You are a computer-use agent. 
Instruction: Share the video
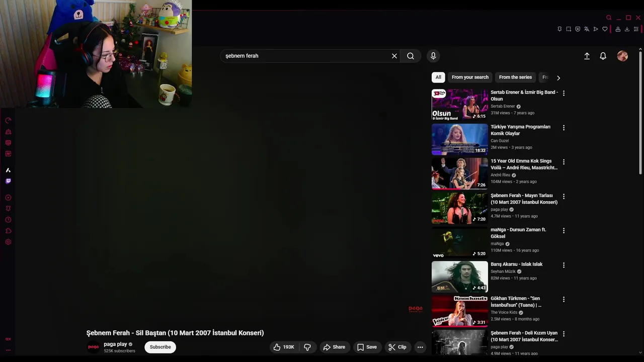coord(334,347)
